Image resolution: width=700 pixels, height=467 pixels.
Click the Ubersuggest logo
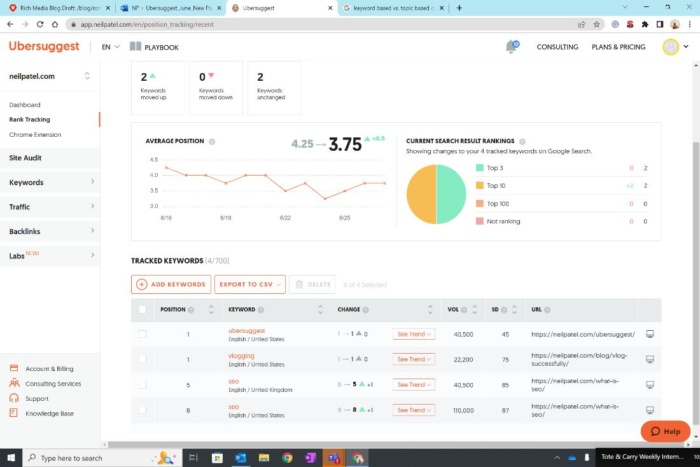pos(44,46)
